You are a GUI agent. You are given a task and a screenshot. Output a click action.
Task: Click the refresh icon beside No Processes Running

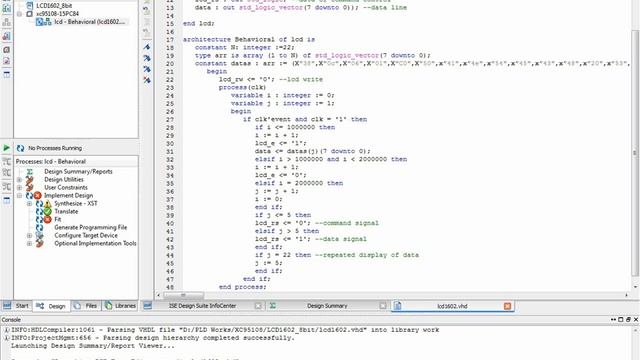(20, 148)
